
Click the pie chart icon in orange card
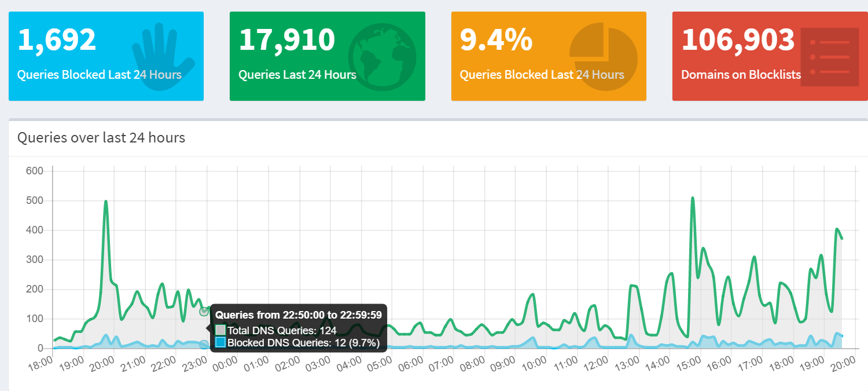click(x=603, y=57)
